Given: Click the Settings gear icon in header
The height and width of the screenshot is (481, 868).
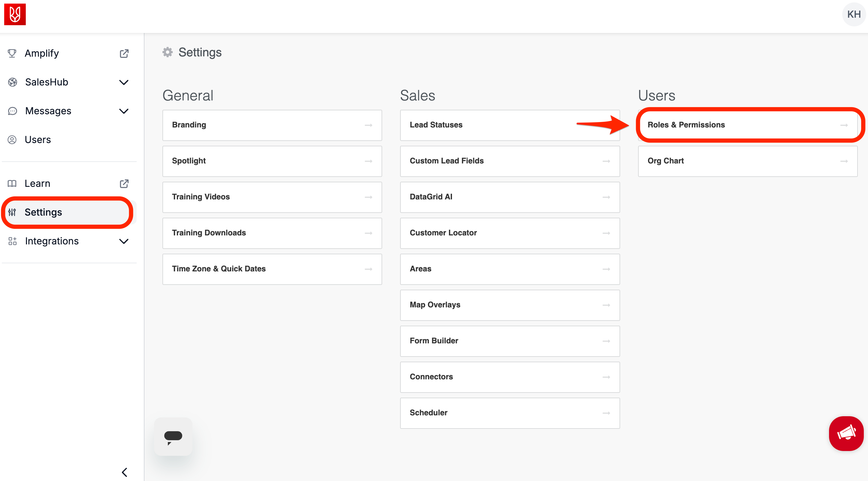Looking at the screenshot, I should click(168, 52).
